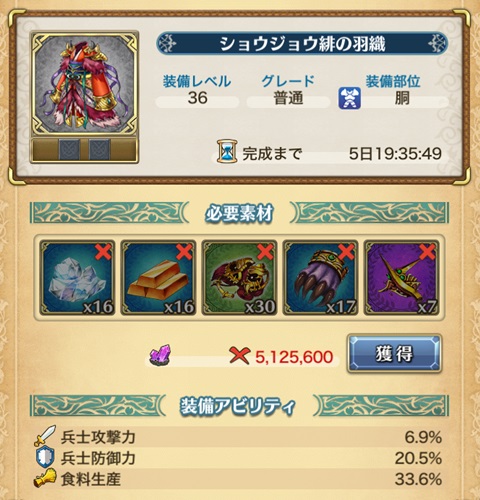Tap the purple claw gauntlet material x17
The image size is (480, 500).
320,278
